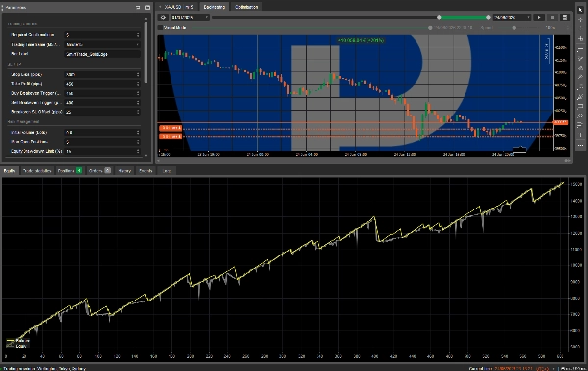588x371 pixels.
Task: Switch to the Optimization tab
Action: click(246, 7)
